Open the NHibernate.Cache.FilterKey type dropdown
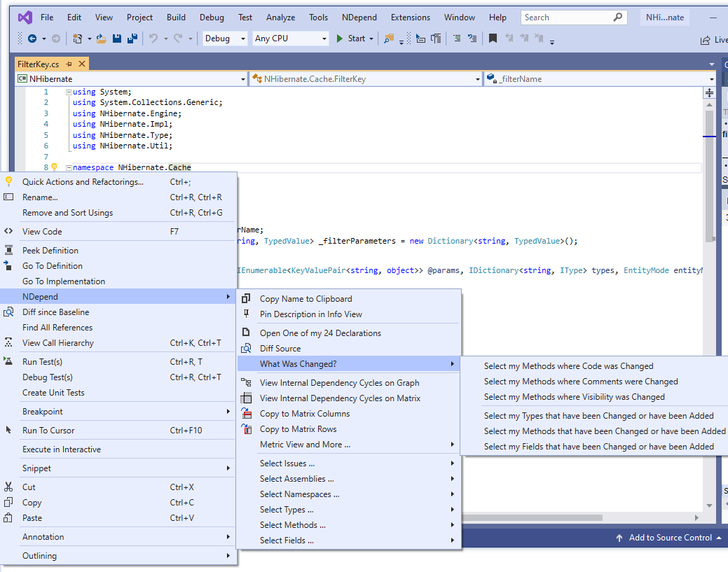Image resolution: width=728 pixels, height=572 pixels. pos(366,79)
